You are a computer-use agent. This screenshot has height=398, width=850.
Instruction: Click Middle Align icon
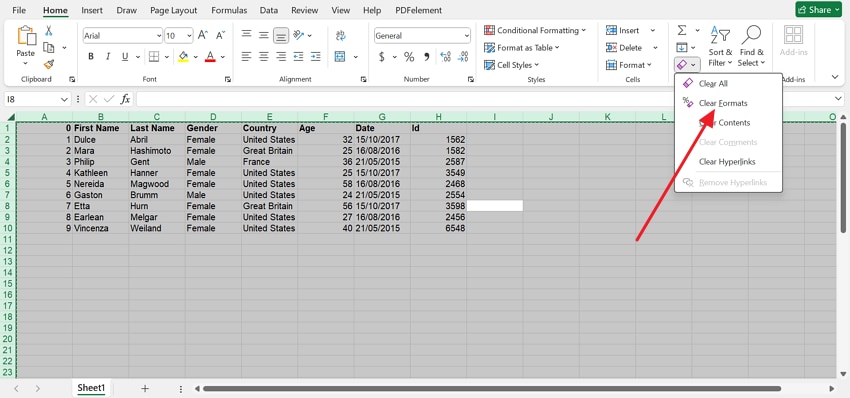264,35
